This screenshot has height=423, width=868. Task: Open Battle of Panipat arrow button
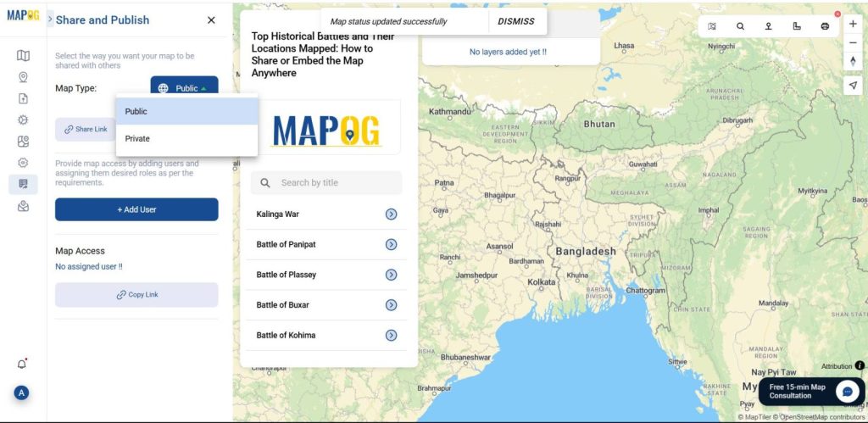[x=392, y=244]
